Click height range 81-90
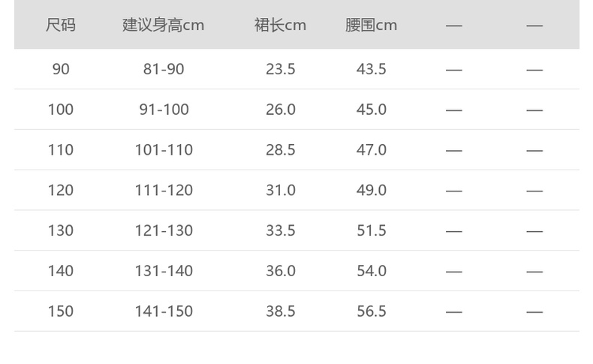 164,69
